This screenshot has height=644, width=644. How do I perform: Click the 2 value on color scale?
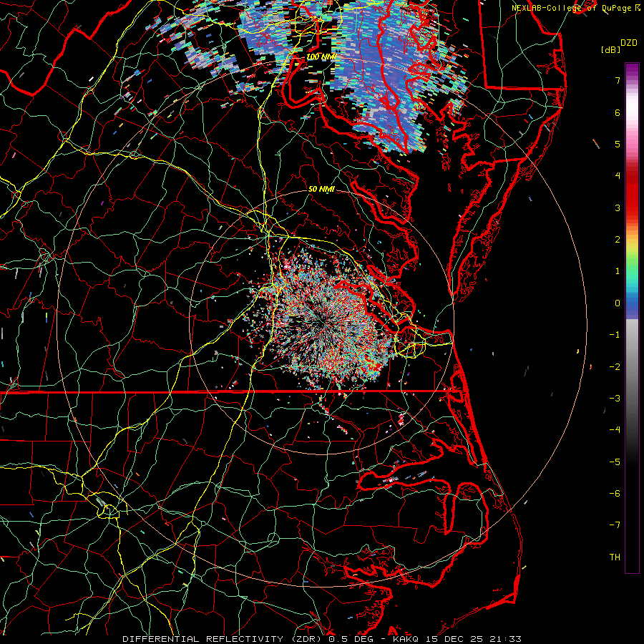pyautogui.click(x=618, y=240)
